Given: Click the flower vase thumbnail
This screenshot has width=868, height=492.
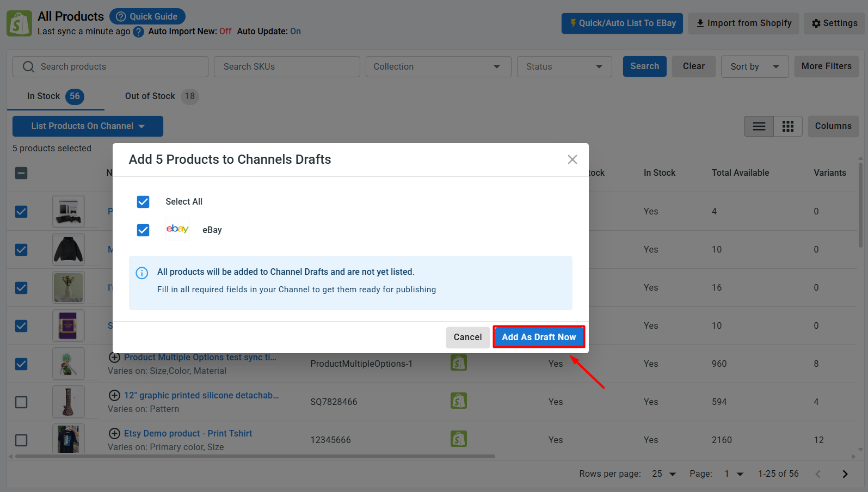Looking at the screenshot, I should [69, 287].
